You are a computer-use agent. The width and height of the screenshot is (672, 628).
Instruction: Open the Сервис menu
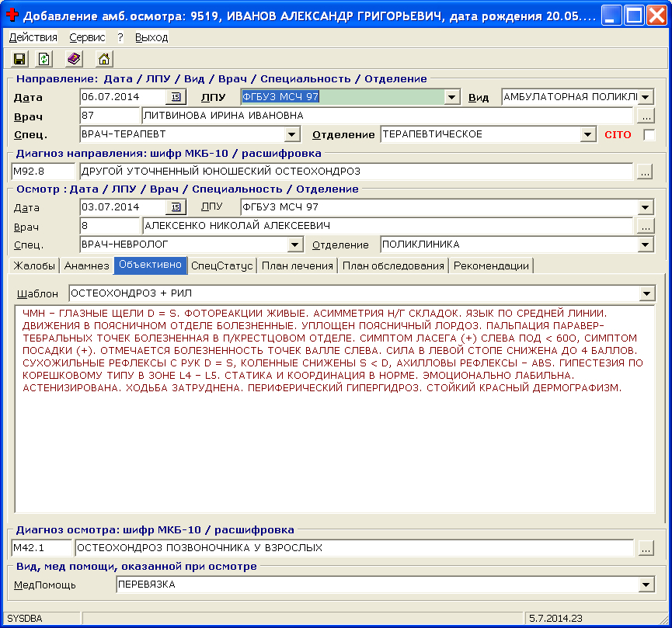click(x=87, y=37)
